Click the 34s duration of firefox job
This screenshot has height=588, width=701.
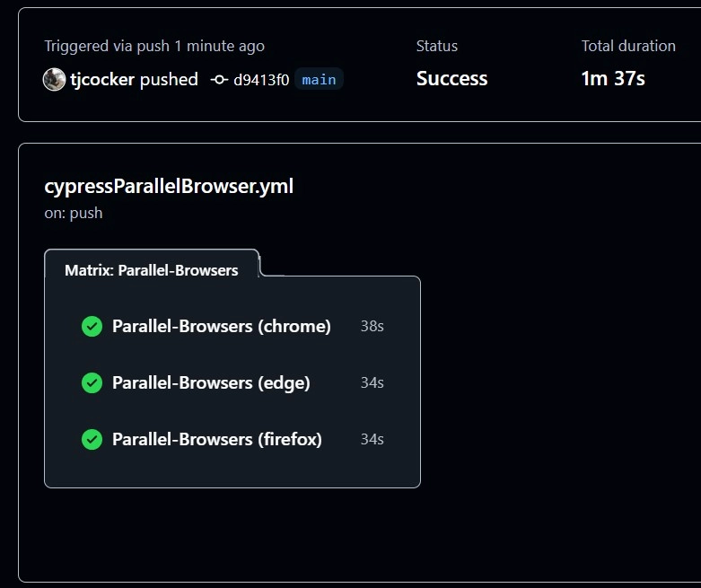click(372, 439)
